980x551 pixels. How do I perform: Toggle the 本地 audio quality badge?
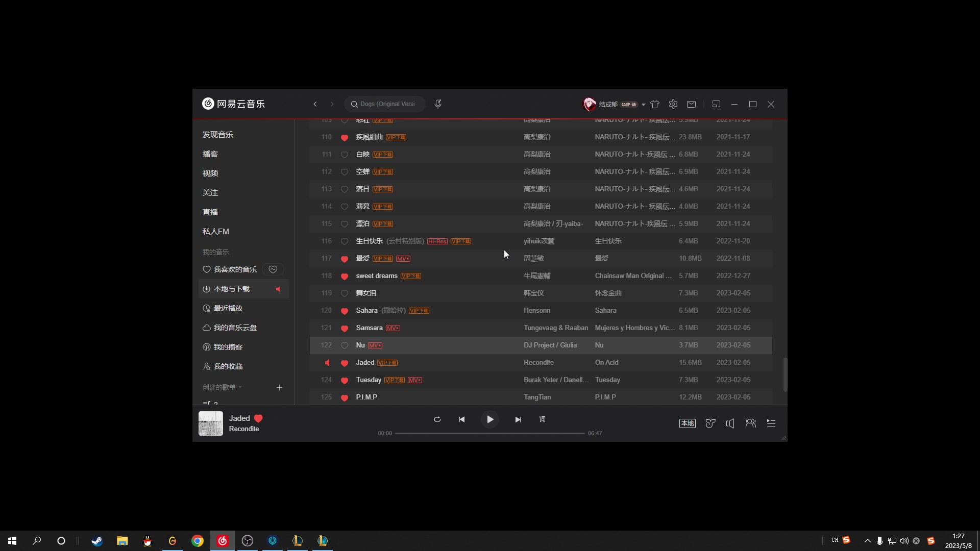click(x=687, y=423)
